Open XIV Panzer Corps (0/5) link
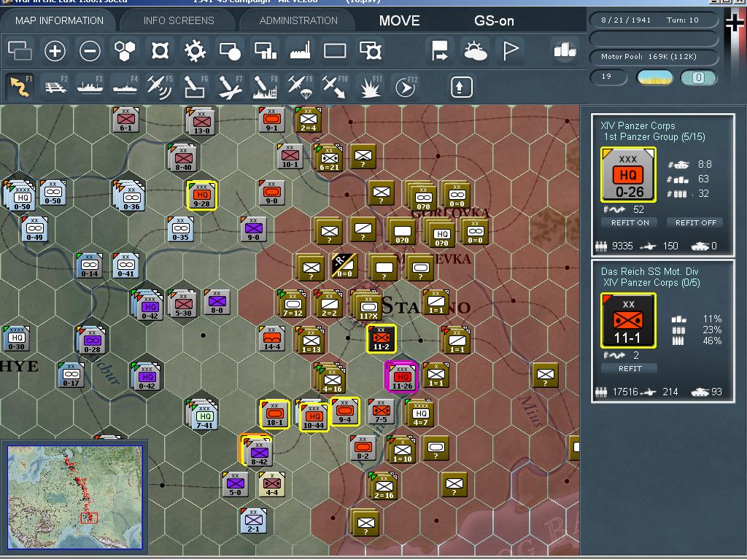 coord(651,282)
